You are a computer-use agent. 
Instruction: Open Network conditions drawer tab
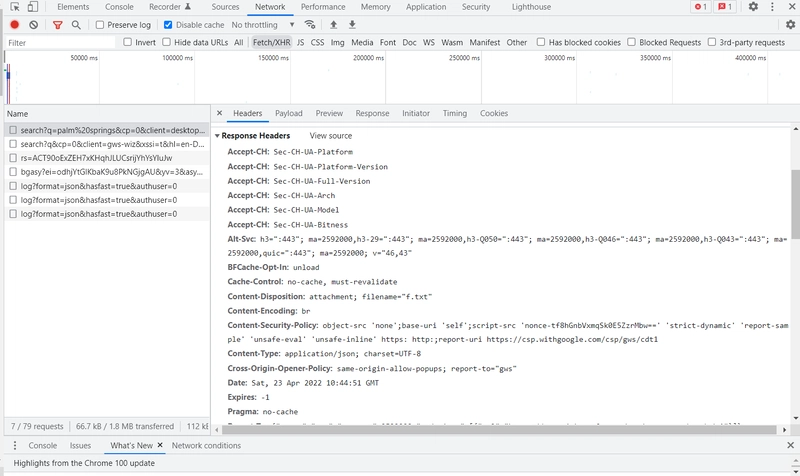click(206, 445)
